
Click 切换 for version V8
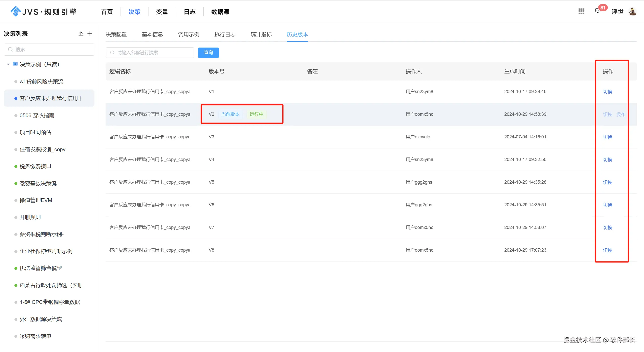click(607, 250)
